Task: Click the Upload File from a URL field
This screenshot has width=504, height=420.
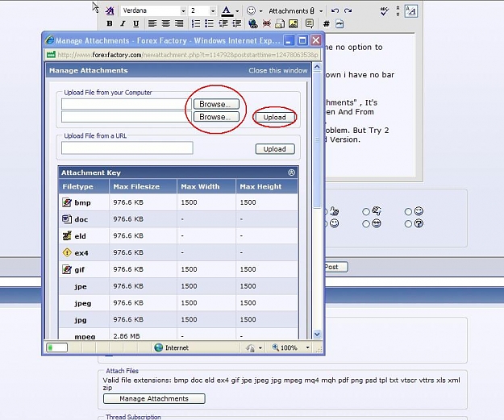Action: tap(127, 148)
